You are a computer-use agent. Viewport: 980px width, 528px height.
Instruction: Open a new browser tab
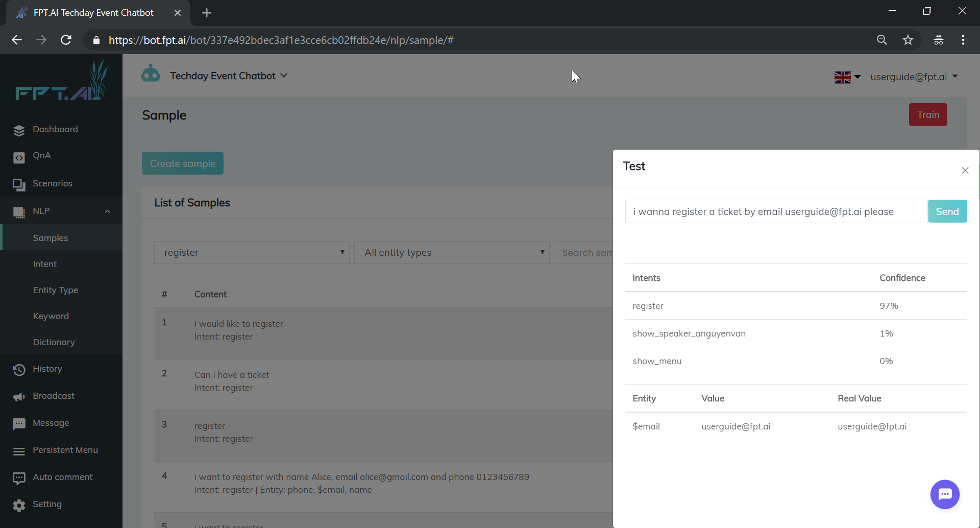coord(207,13)
